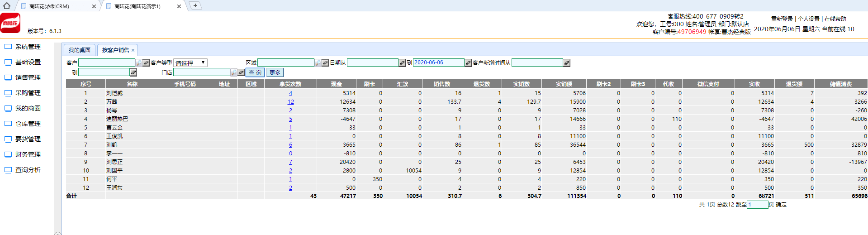Select the customer name 刘国平
The height and width of the screenshot is (235, 868).
(x=114, y=171)
